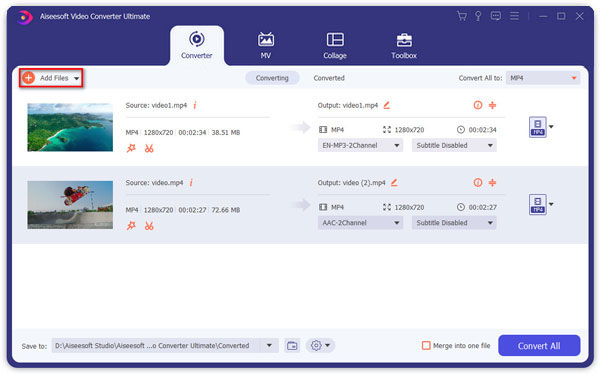
Task: Open the shopping cart icon in title bar
Action: (462, 16)
